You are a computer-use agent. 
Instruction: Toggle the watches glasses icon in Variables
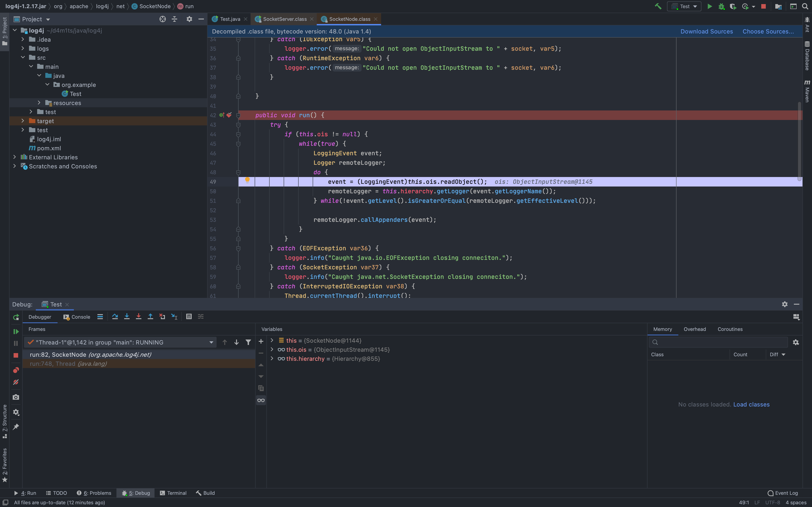[261, 400]
